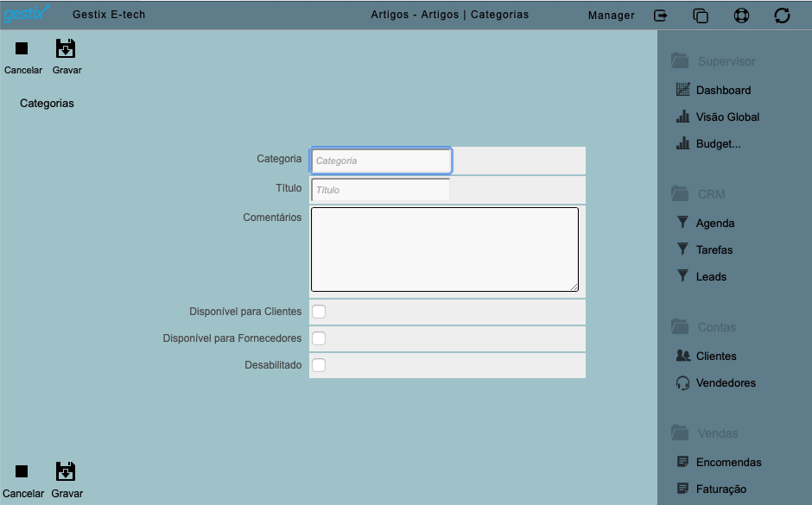Click the Categoria field label
Viewport: 812px width, 505px height.
tap(279, 159)
